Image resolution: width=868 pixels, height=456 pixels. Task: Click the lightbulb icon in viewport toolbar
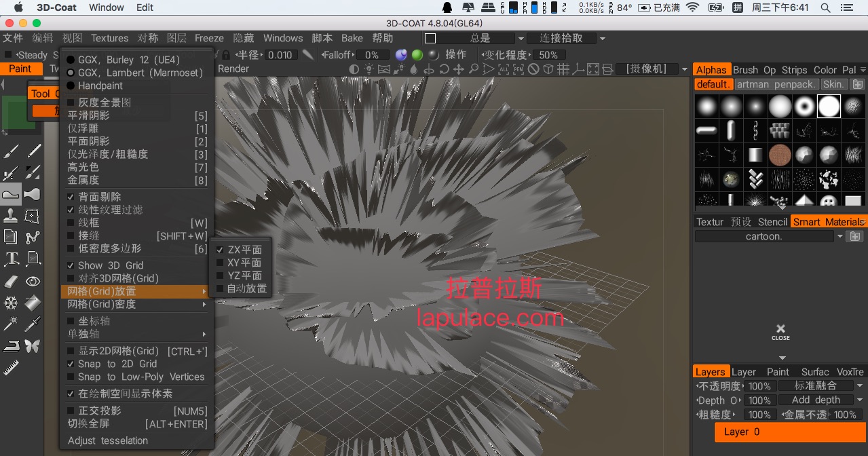tap(369, 69)
